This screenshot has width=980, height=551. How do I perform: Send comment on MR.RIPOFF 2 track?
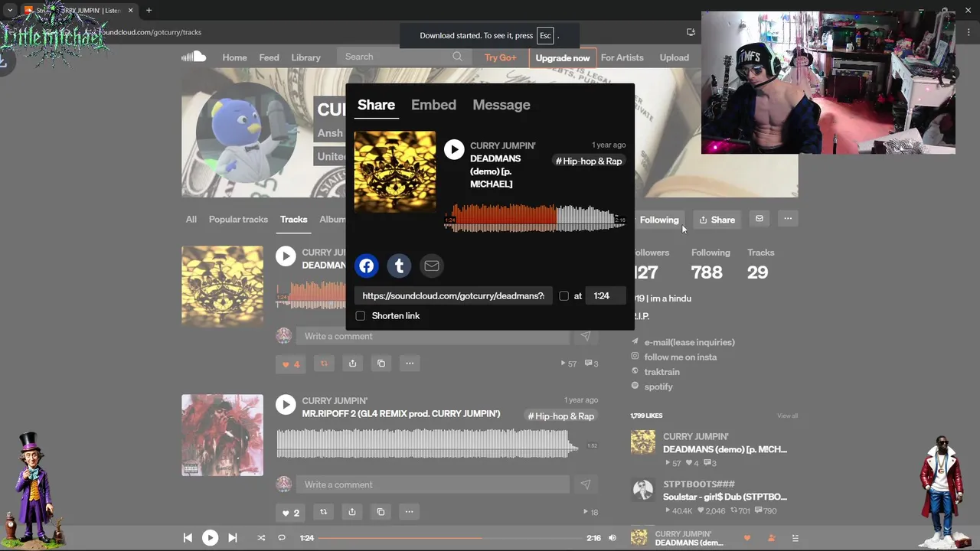pyautogui.click(x=585, y=484)
